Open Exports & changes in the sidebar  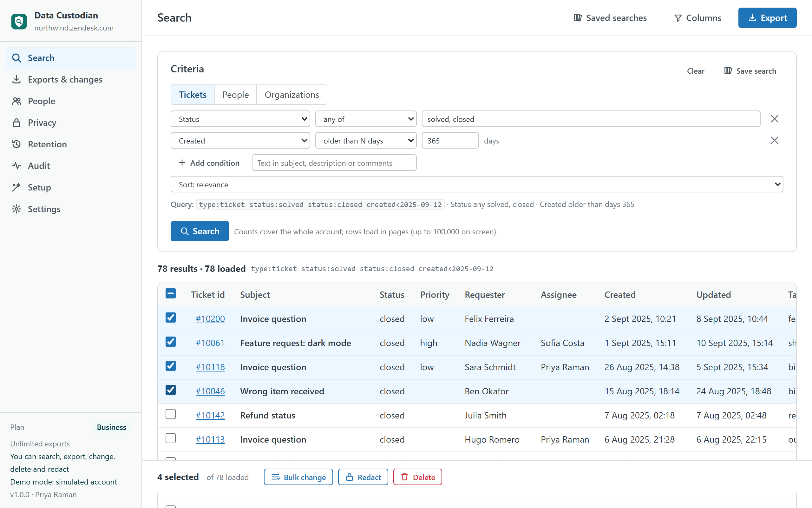tap(71, 79)
